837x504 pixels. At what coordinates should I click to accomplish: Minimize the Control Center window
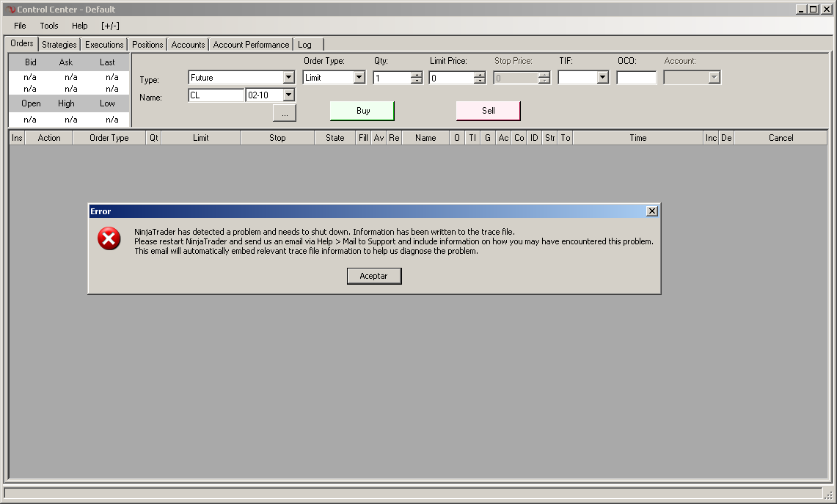(801, 9)
